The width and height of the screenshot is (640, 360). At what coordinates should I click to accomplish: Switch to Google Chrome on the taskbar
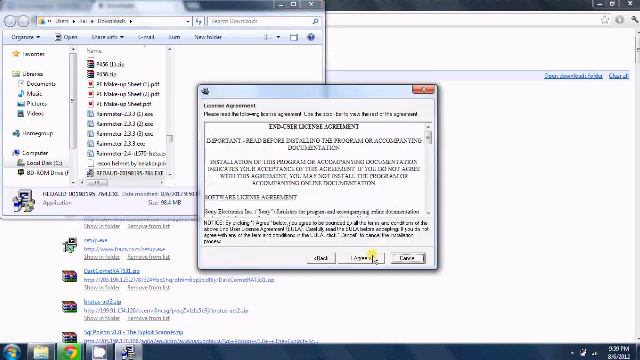(70, 352)
